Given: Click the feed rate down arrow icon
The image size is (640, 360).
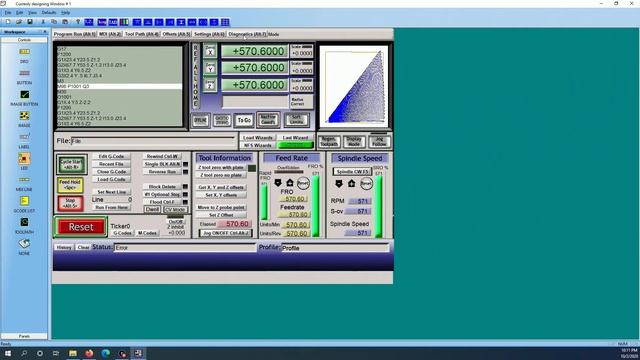Looking at the screenshot, I should [278, 183].
